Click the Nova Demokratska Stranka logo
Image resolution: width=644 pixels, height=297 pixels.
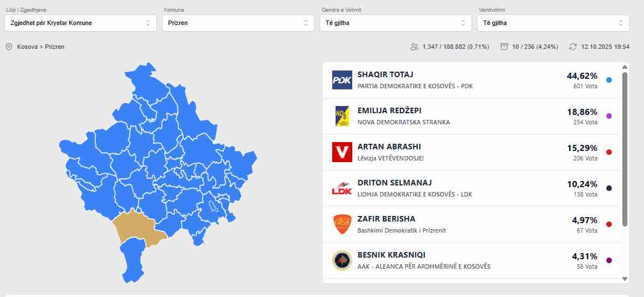342,116
